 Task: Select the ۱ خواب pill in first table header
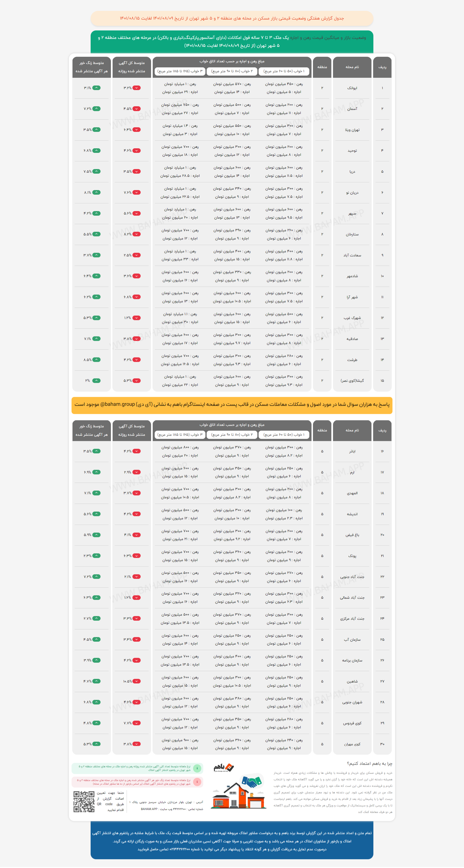pyautogui.click(x=283, y=71)
